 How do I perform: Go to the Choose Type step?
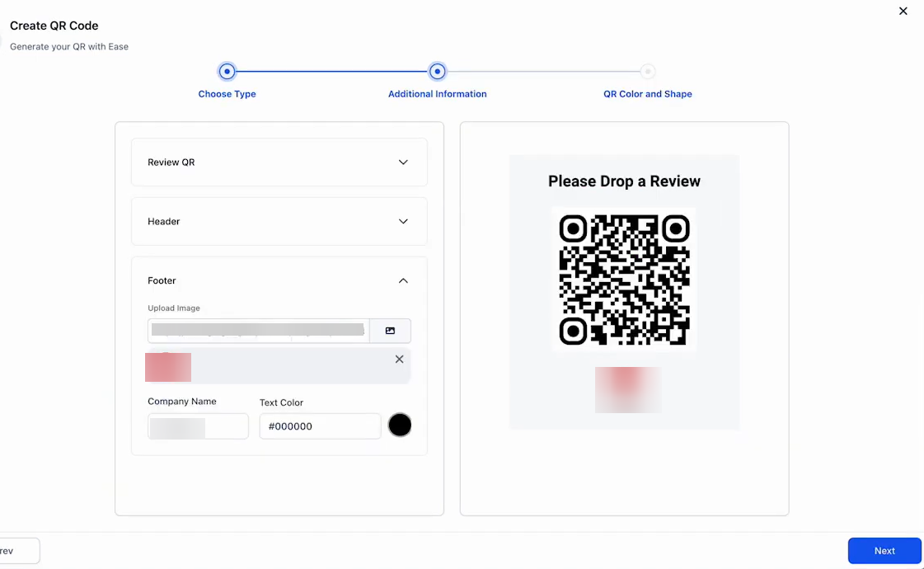click(x=227, y=94)
